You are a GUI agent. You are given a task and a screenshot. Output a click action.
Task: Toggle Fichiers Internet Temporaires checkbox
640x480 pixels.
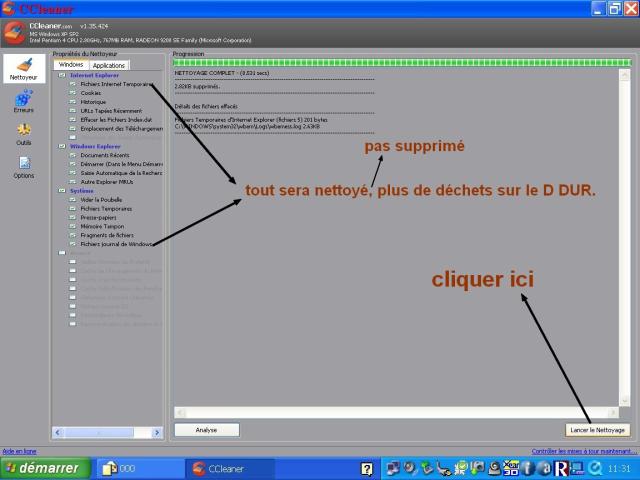tap(73, 84)
